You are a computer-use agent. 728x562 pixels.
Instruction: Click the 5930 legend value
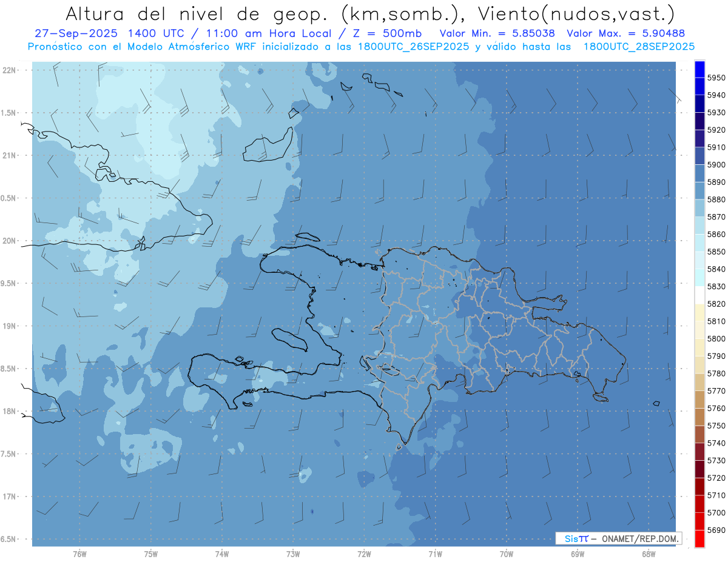[716, 113]
